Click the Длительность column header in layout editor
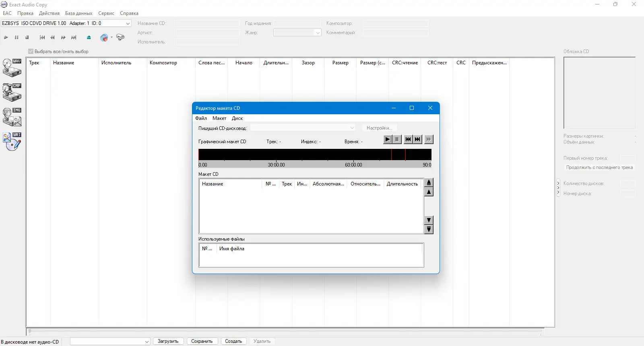The height and width of the screenshot is (346, 644). click(402, 184)
